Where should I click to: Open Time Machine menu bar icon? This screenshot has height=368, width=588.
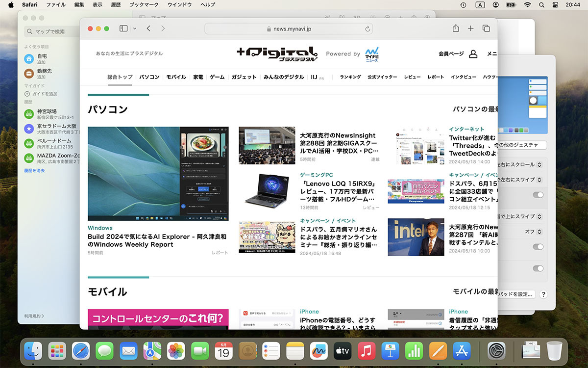point(463,5)
